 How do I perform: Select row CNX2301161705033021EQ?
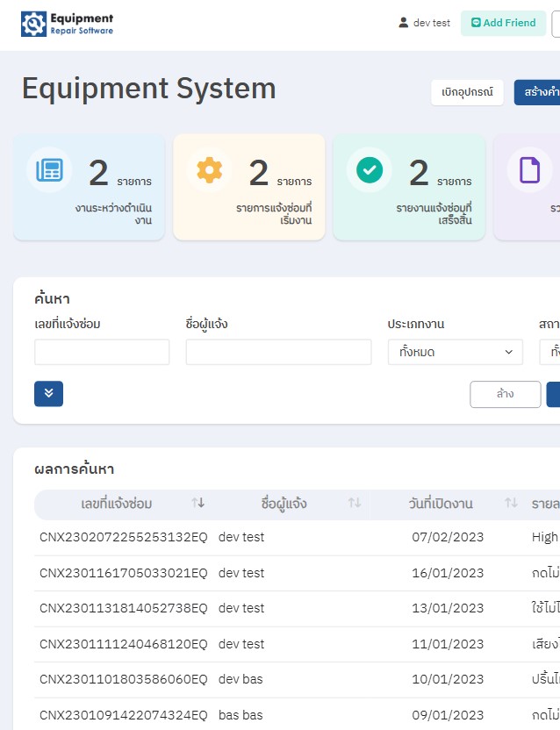pos(123,573)
